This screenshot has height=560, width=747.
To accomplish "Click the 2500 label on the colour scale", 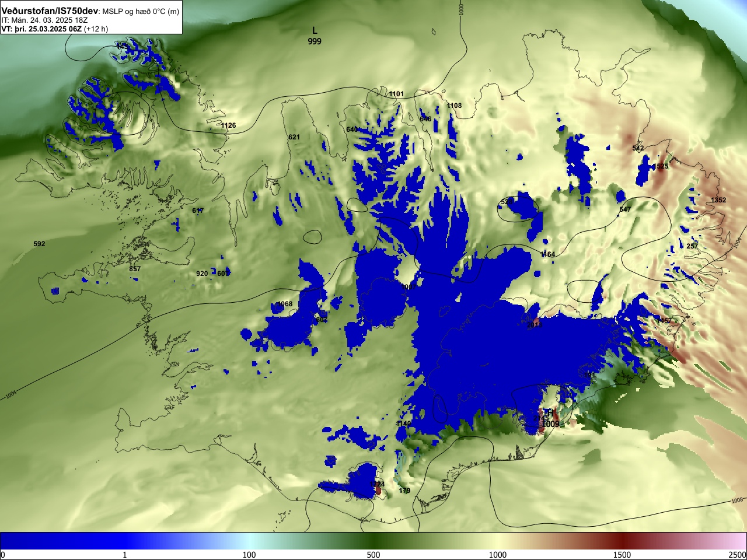I will coord(738,555).
